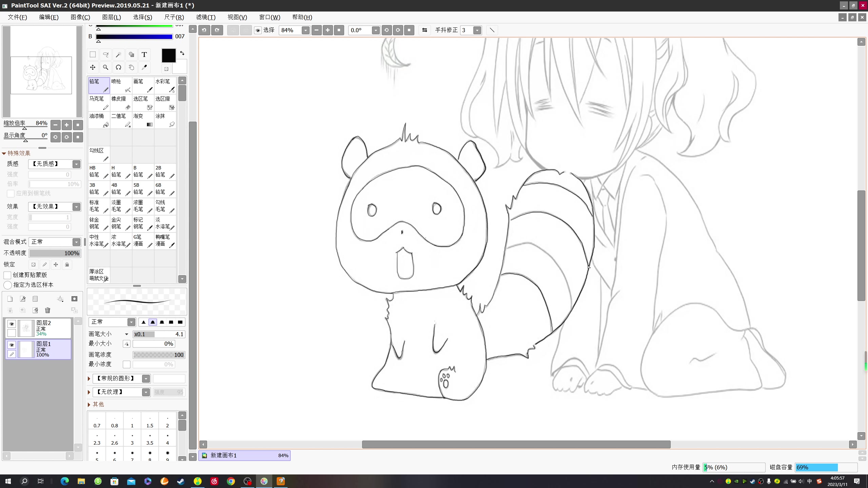Open the 滤镜(T) menu
The width and height of the screenshot is (868, 488).
pos(206,17)
